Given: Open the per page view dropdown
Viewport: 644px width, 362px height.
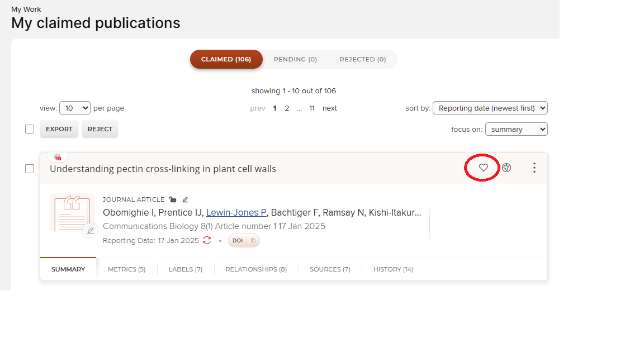Looking at the screenshot, I should coord(75,108).
